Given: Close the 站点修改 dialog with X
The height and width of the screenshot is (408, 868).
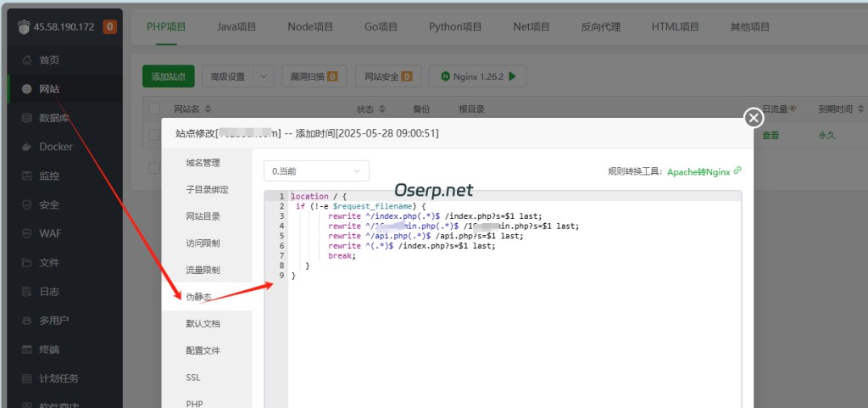Looking at the screenshot, I should pyautogui.click(x=753, y=118).
